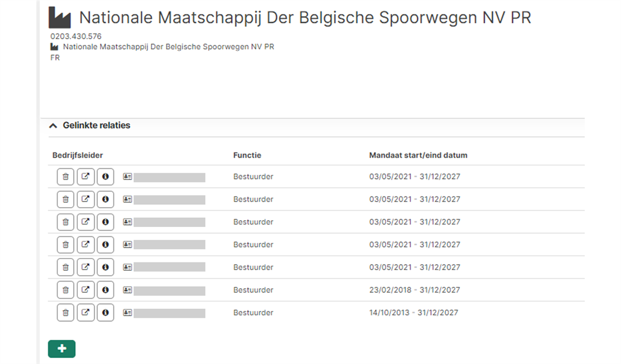Click the ID card icon in the last row
The image size is (621, 364).
[128, 313]
